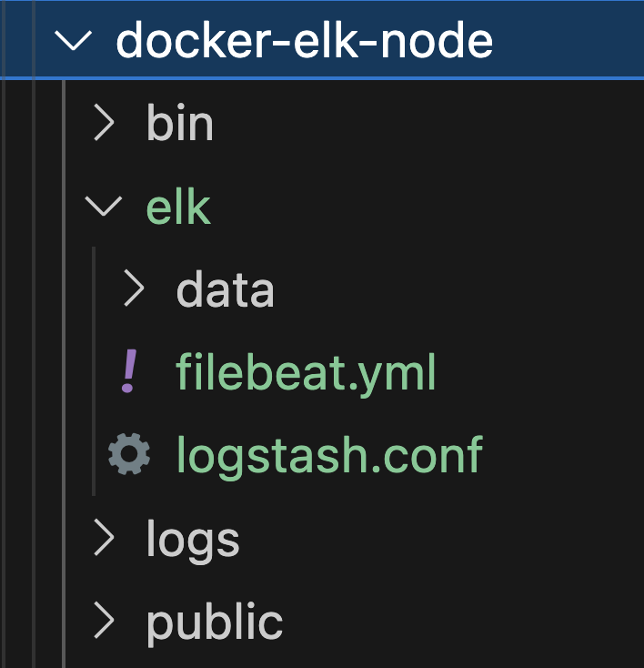Select the logs folder label

coord(193,540)
